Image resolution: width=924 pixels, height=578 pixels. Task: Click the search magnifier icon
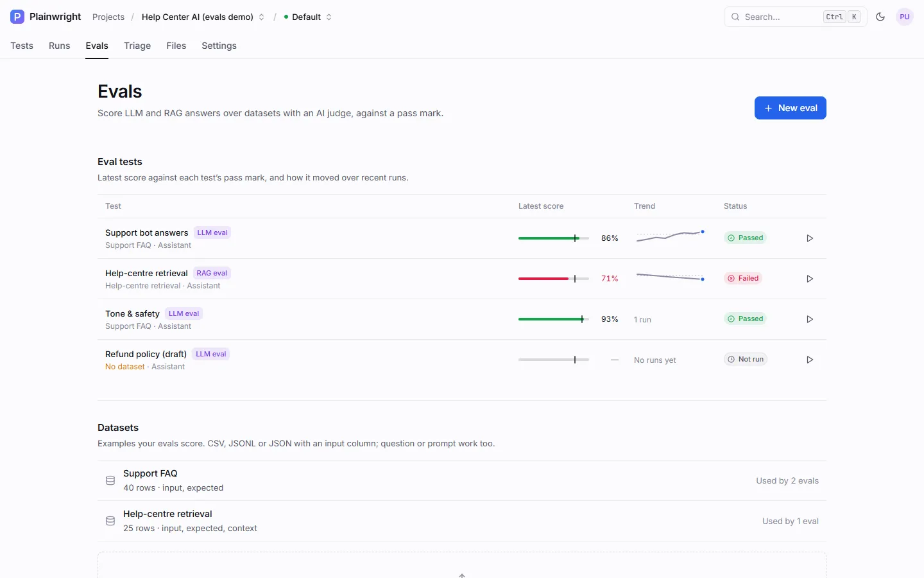735,17
